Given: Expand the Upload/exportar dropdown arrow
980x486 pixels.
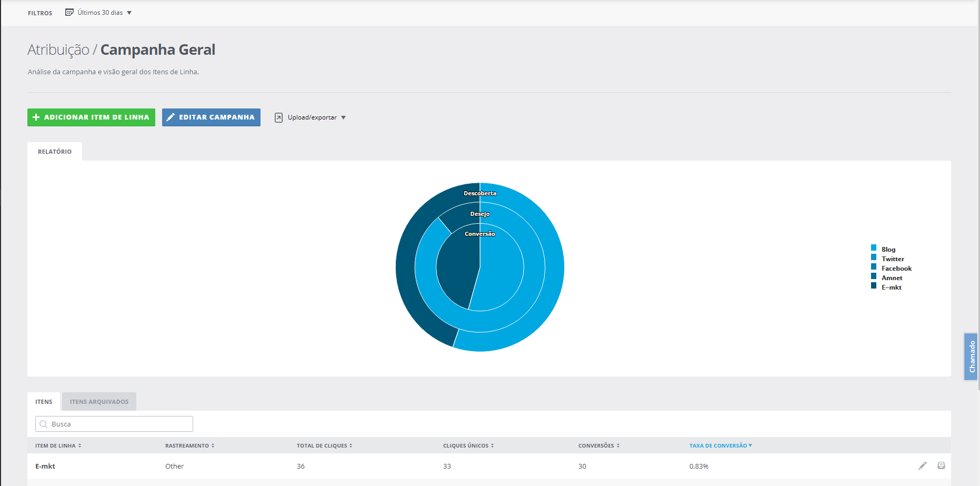Looking at the screenshot, I should pos(343,117).
